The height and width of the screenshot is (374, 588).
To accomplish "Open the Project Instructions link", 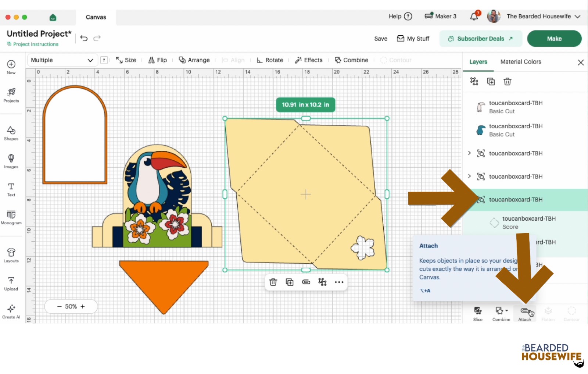I will coord(33,44).
